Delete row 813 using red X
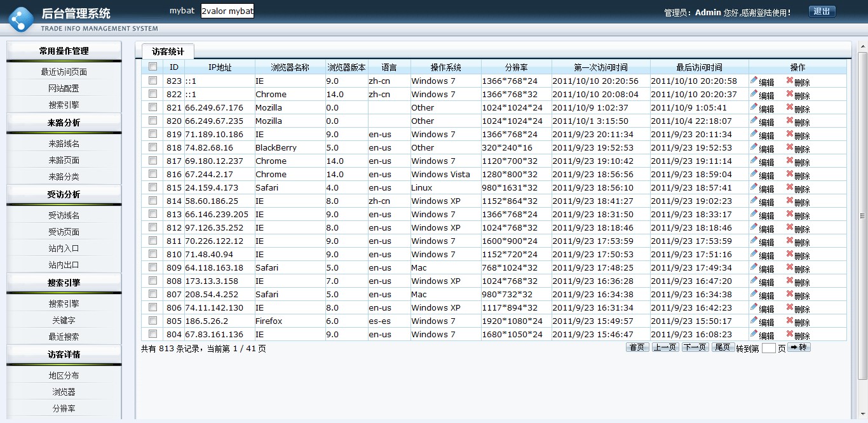868x423 pixels. pos(790,213)
